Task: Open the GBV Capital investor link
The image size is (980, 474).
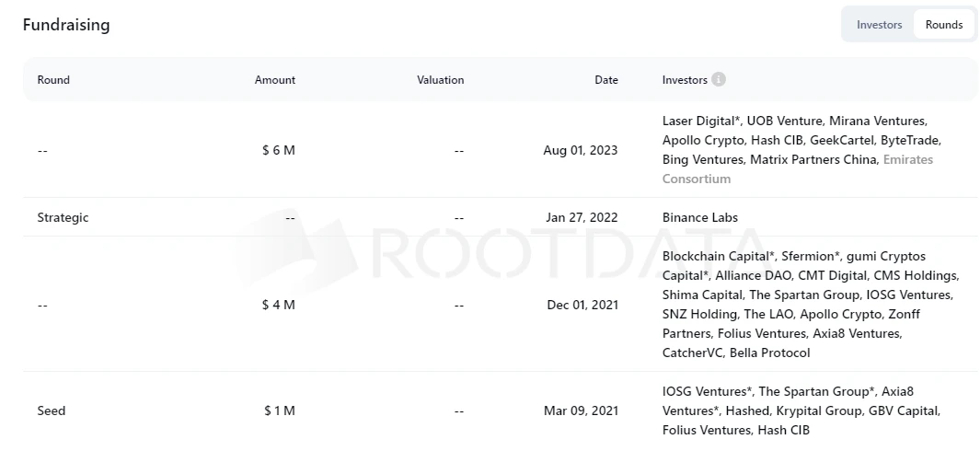Action: [x=905, y=410]
